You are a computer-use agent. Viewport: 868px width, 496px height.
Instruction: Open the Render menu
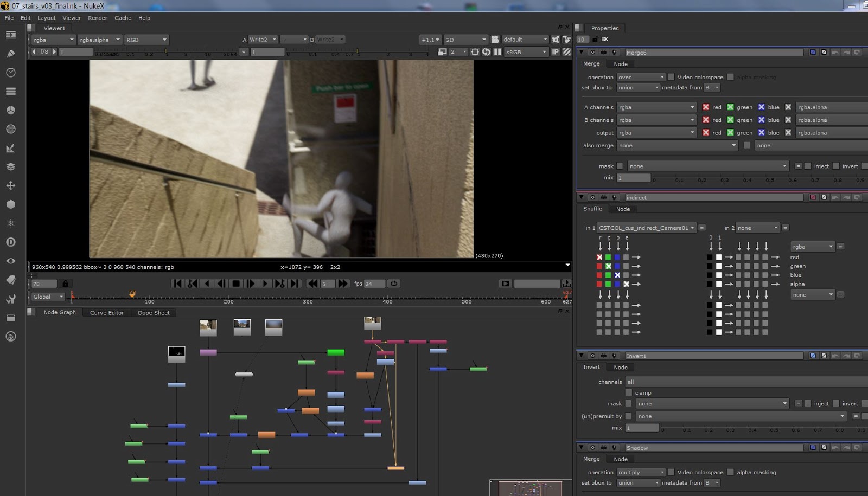98,18
